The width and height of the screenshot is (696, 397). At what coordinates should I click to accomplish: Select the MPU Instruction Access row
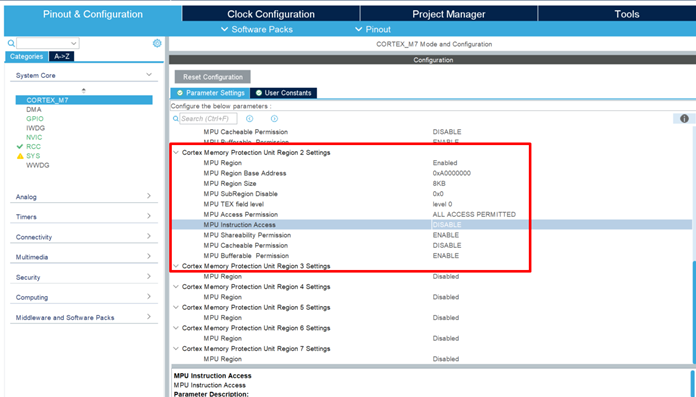click(431, 225)
